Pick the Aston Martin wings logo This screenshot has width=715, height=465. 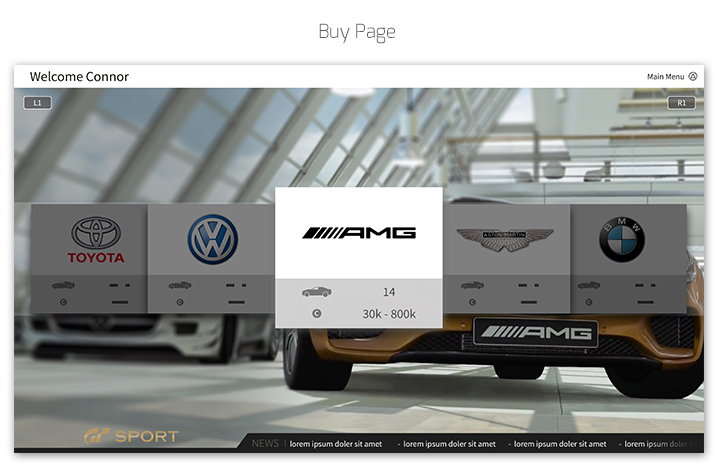(x=503, y=240)
